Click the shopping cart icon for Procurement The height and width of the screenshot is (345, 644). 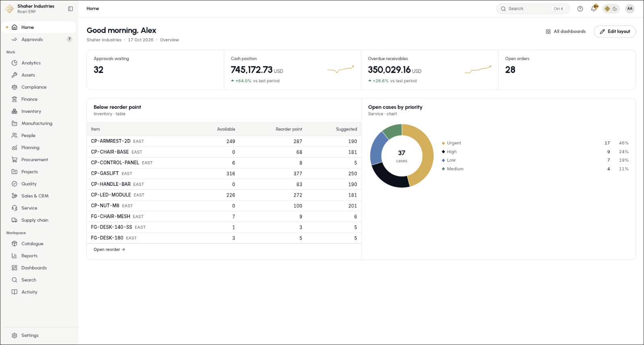(14, 160)
